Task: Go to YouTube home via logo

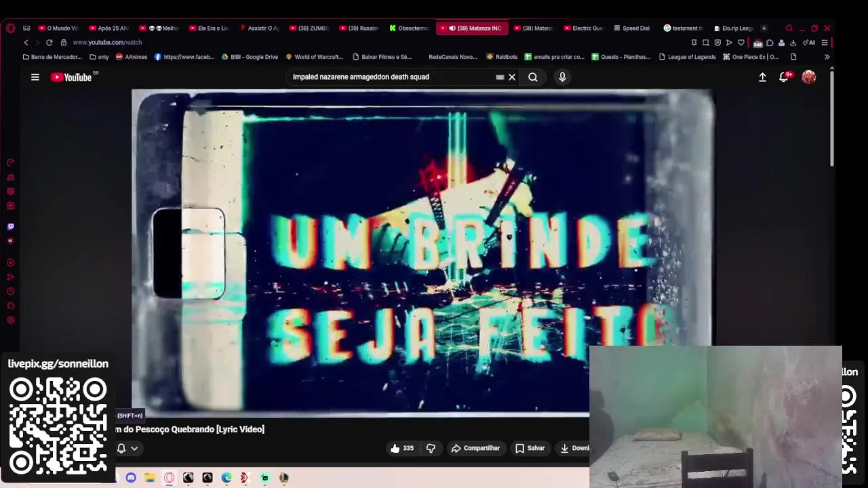Action: (73, 77)
